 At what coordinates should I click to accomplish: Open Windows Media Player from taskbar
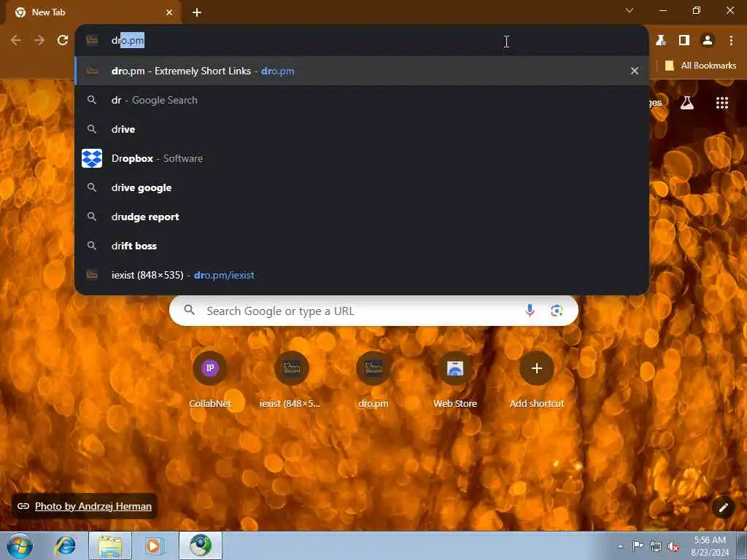[x=155, y=545]
